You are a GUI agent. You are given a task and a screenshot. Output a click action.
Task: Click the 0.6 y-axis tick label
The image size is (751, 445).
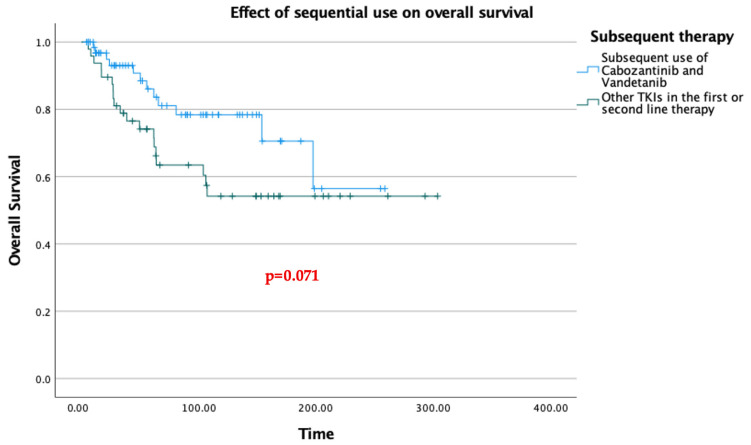pyautogui.click(x=43, y=177)
